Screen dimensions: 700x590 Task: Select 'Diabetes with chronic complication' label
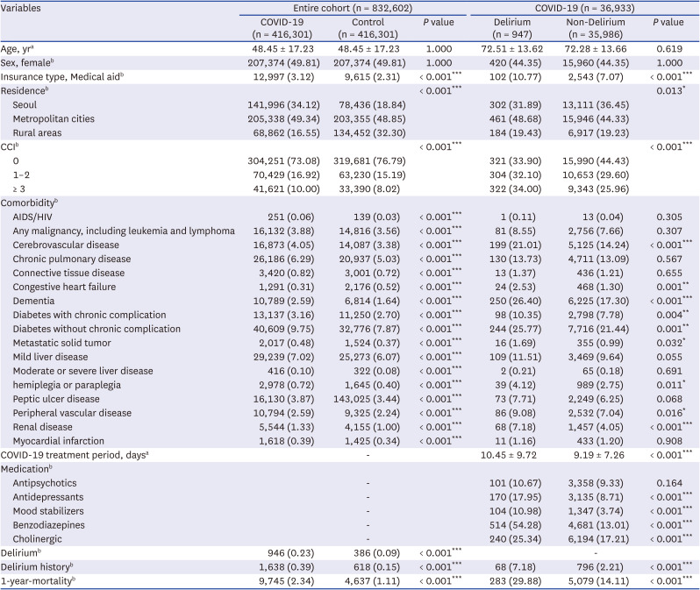pyautogui.click(x=89, y=315)
